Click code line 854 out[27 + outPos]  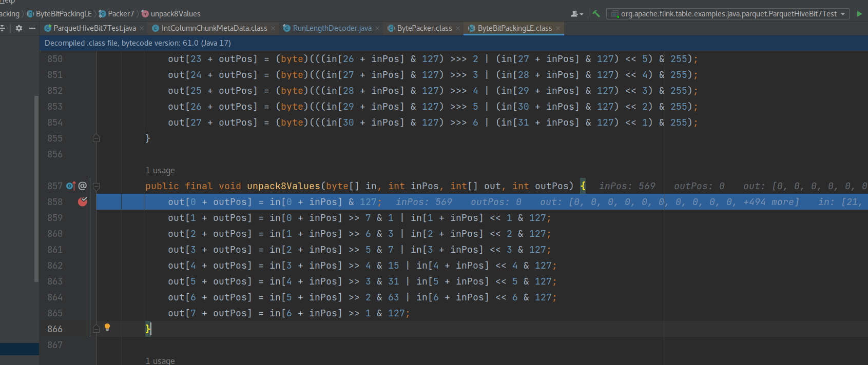coord(433,123)
